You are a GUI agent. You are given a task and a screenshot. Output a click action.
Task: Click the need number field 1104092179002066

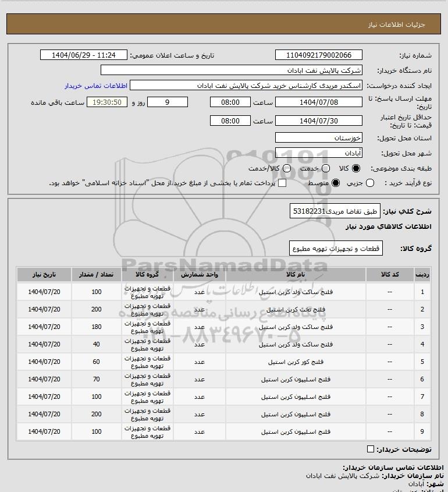318,55
